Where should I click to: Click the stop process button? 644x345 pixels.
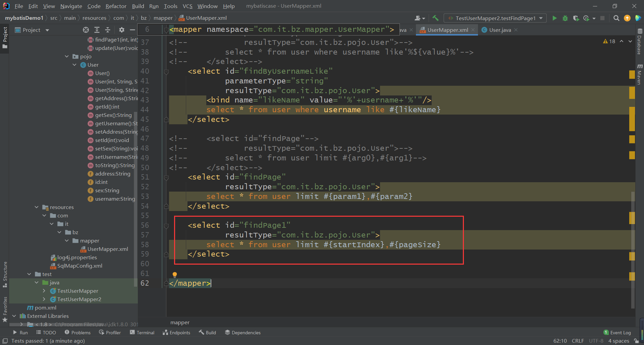[x=602, y=18]
